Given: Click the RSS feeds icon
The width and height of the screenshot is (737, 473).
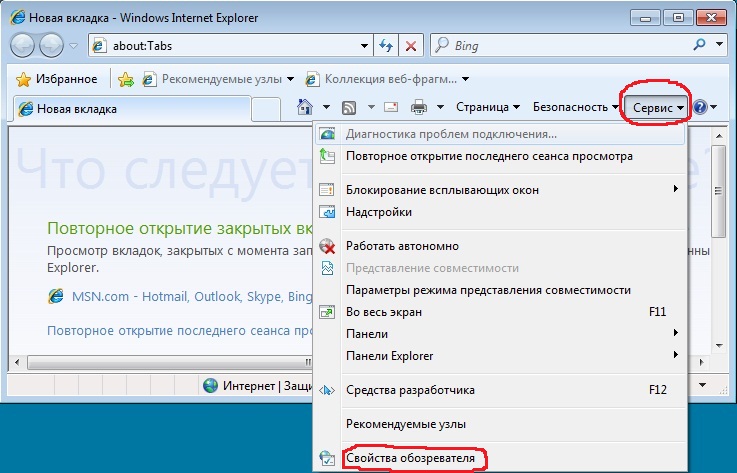Looking at the screenshot, I should 349,108.
